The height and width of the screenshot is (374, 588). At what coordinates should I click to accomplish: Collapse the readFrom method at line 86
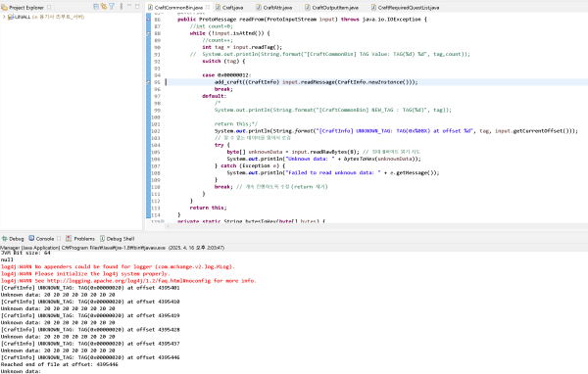(149, 20)
